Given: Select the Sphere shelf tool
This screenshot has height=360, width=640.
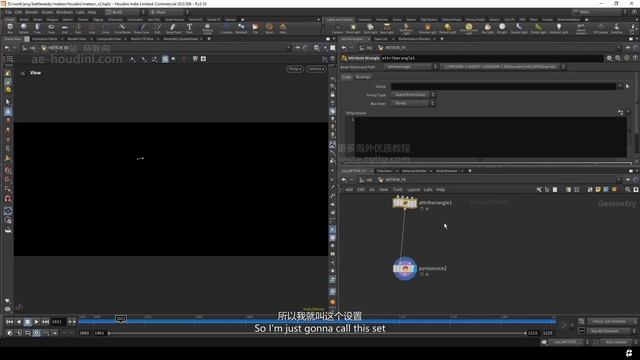Looking at the screenshot, I should coord(24,28).
